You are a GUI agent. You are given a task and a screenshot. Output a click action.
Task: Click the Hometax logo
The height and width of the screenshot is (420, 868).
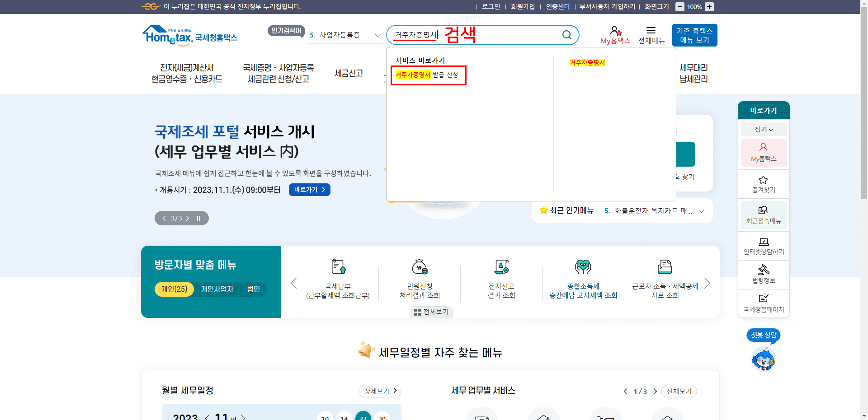(190, 35)
